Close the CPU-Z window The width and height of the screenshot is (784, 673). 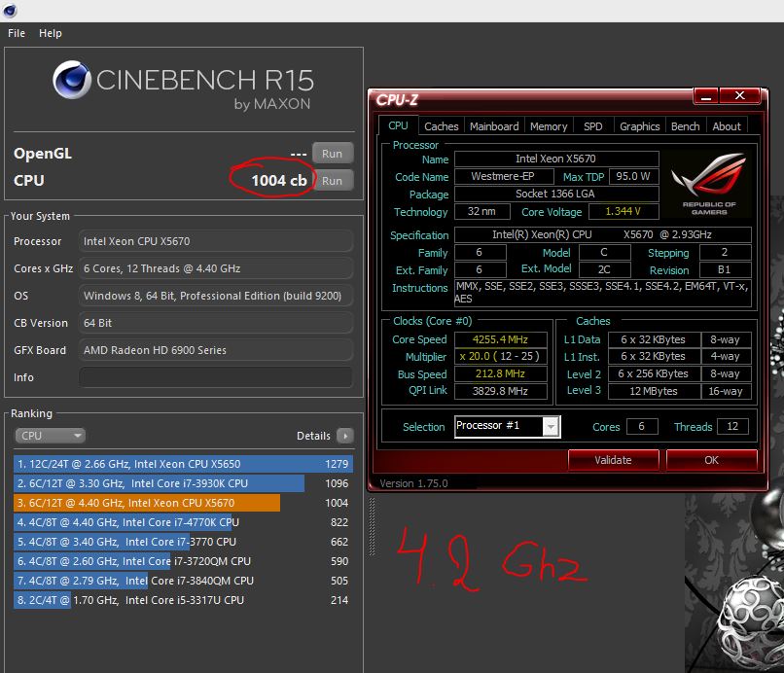(x=740, y=96)
